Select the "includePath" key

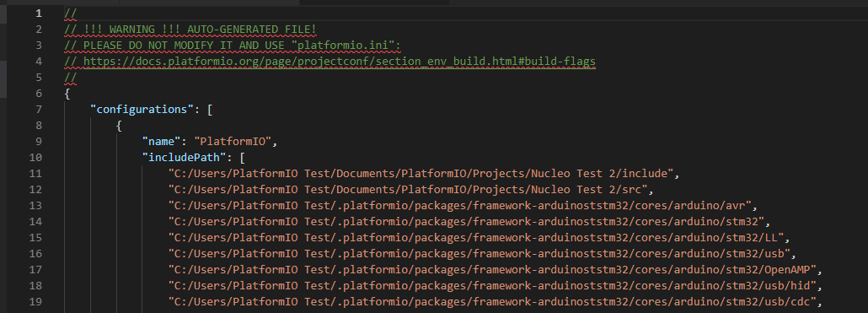185,157
